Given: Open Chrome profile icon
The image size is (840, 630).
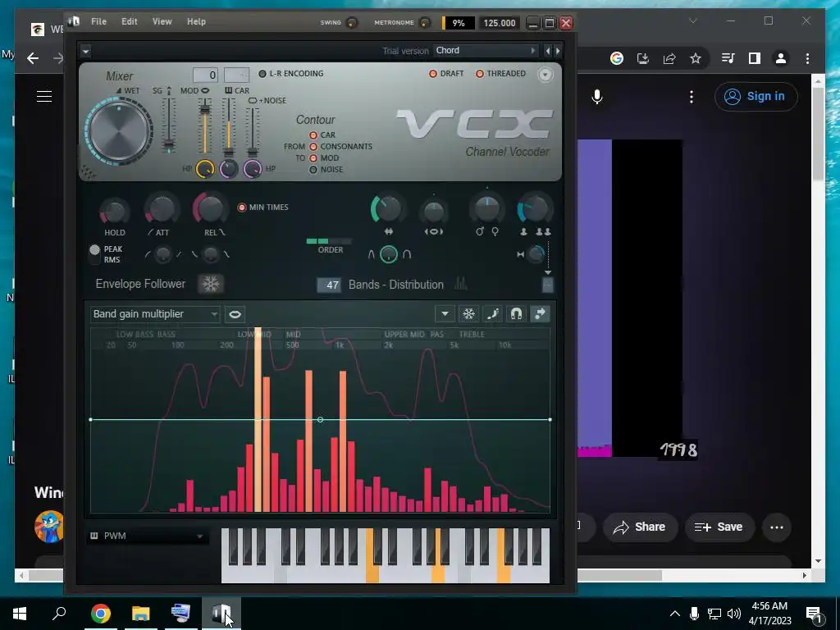Looking at the screenshot, I should 781,58.
